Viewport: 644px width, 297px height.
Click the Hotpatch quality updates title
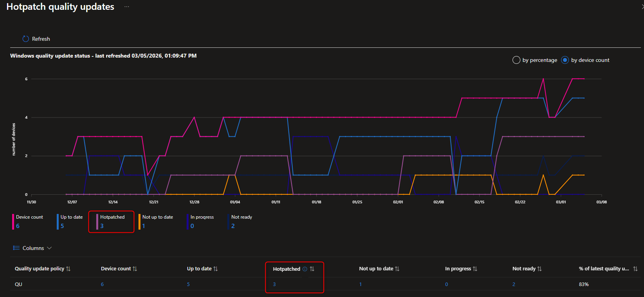click(x=60, y=7)
